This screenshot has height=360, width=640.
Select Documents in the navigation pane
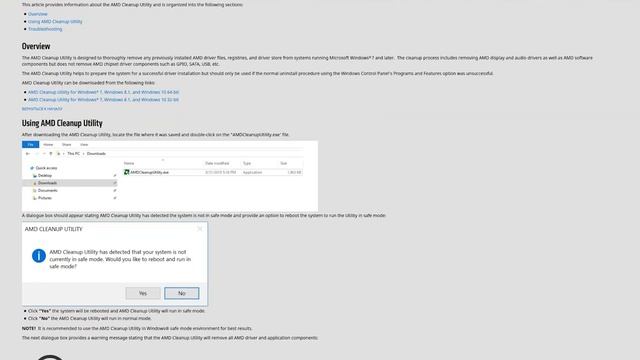pyautogui.click(x=48, y=191)
